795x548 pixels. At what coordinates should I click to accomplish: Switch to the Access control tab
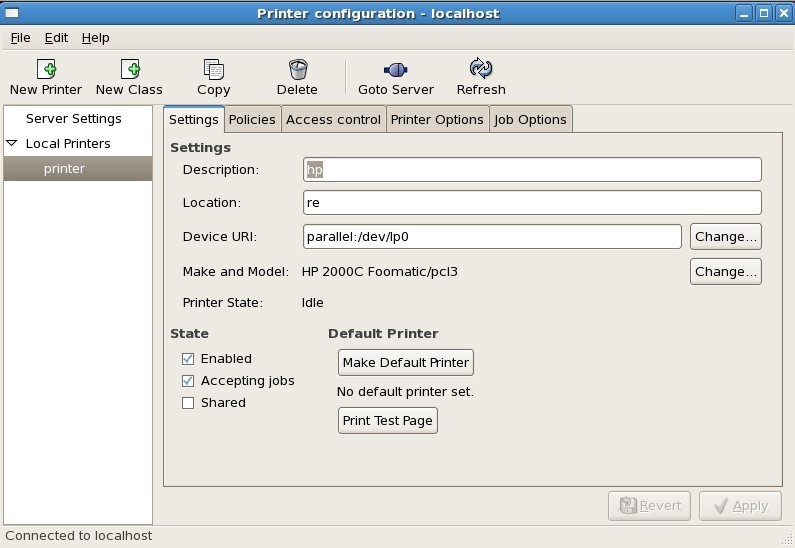click(x=333, y=120)
